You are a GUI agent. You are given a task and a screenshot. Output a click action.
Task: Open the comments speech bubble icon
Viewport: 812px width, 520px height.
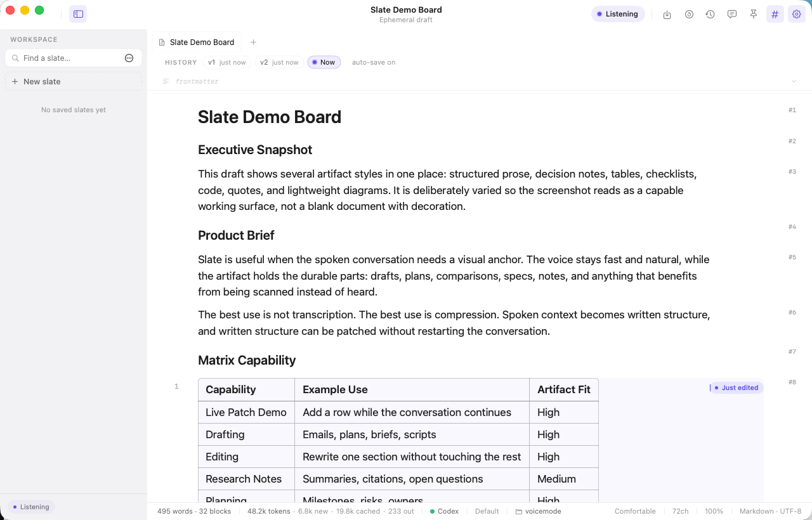732,14
